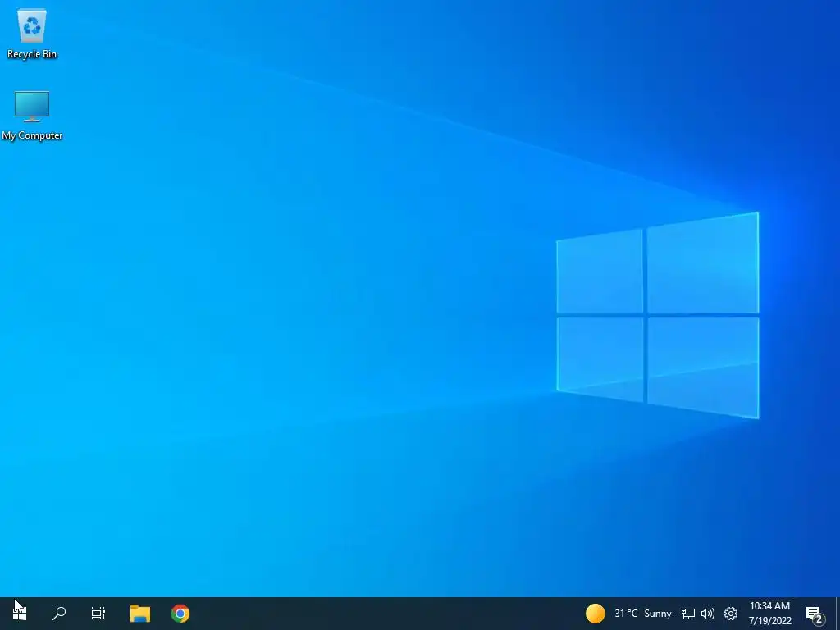This screenshot has width=840, height=630.
Task: Select the My Computer desktop icon
Action: 32,116
